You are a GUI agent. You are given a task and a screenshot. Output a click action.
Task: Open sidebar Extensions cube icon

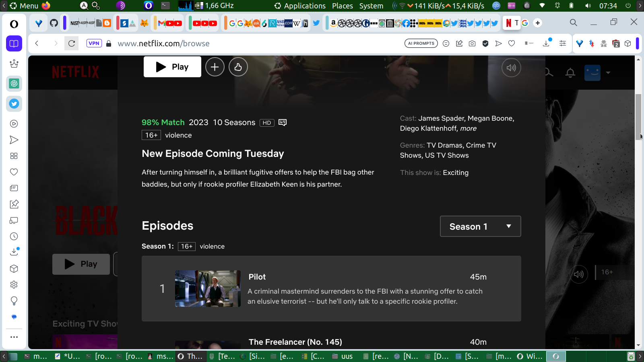(x=14, y=269)
